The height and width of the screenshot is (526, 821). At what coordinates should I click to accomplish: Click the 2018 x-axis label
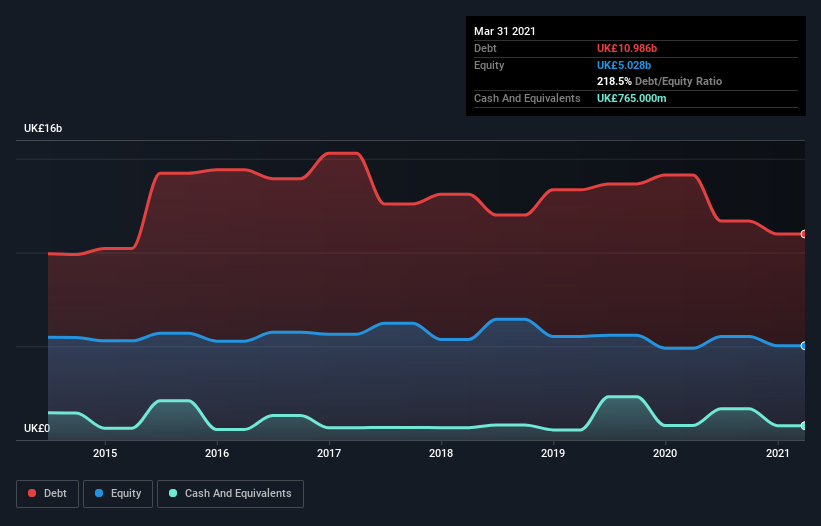tap(441, 453)
